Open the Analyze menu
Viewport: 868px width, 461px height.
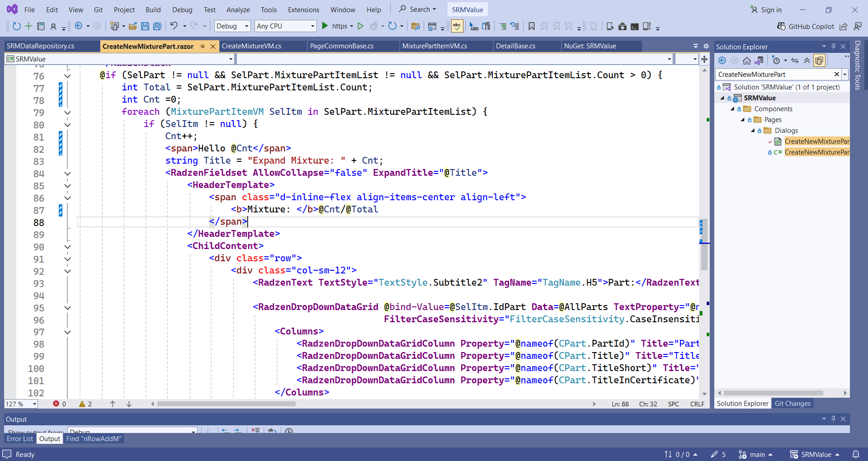pyautogui.click(x=238, y=9)
